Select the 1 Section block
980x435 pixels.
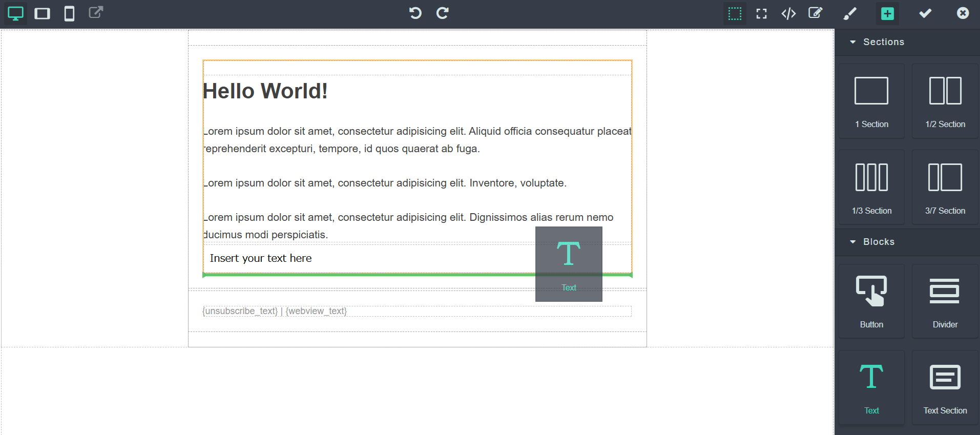coord(871,101)
